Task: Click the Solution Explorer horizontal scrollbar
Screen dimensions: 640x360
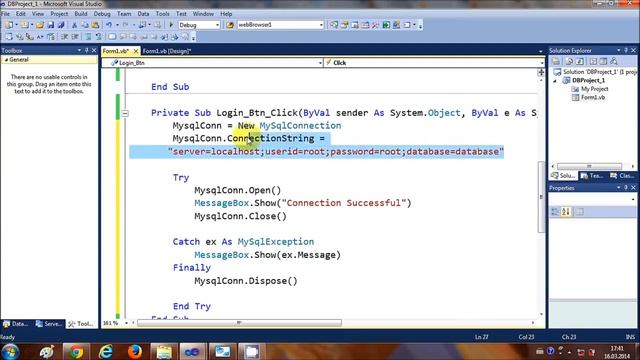Action: 589,166
